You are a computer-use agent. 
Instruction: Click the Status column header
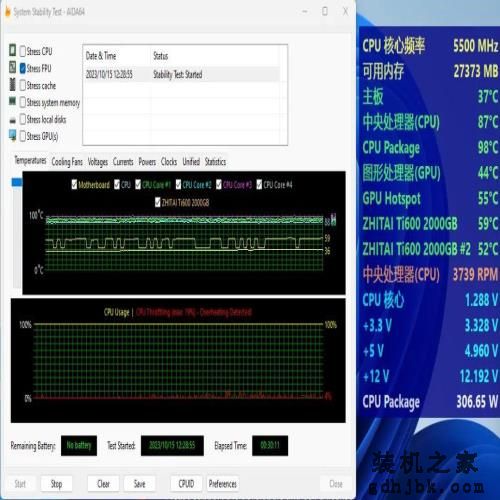click(x=160, y=56)
